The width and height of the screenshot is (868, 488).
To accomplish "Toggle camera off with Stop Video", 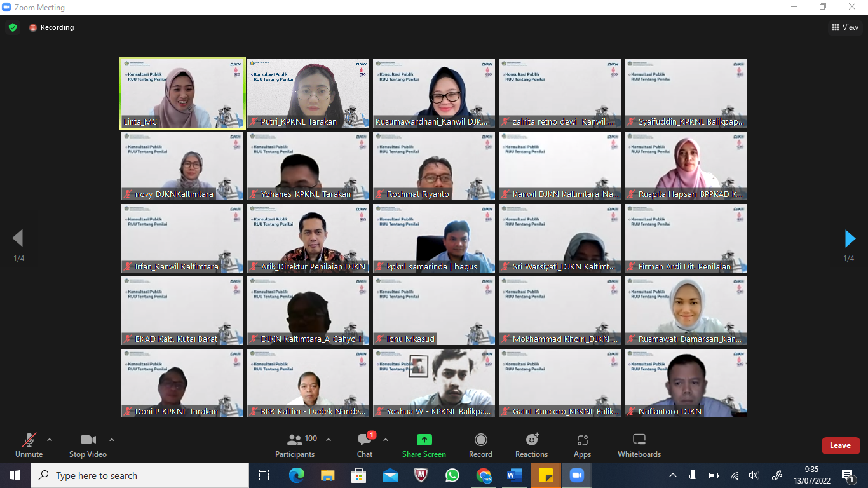I will click(88, 440).
